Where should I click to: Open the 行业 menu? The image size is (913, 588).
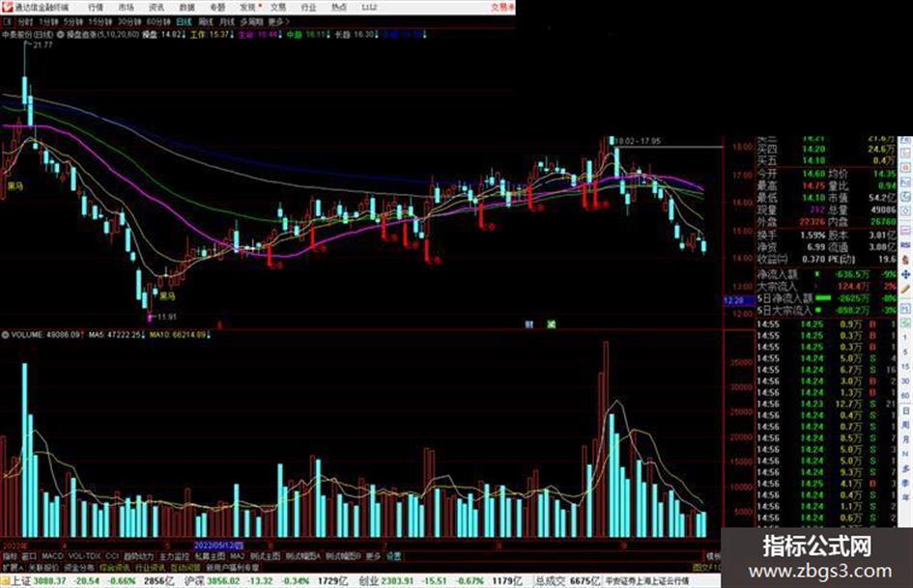(x=308, y=7)
